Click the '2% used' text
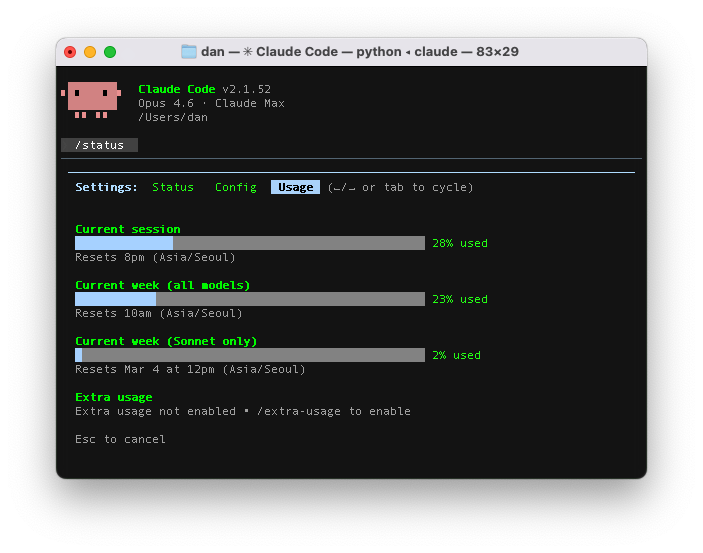 coord(456,355)
